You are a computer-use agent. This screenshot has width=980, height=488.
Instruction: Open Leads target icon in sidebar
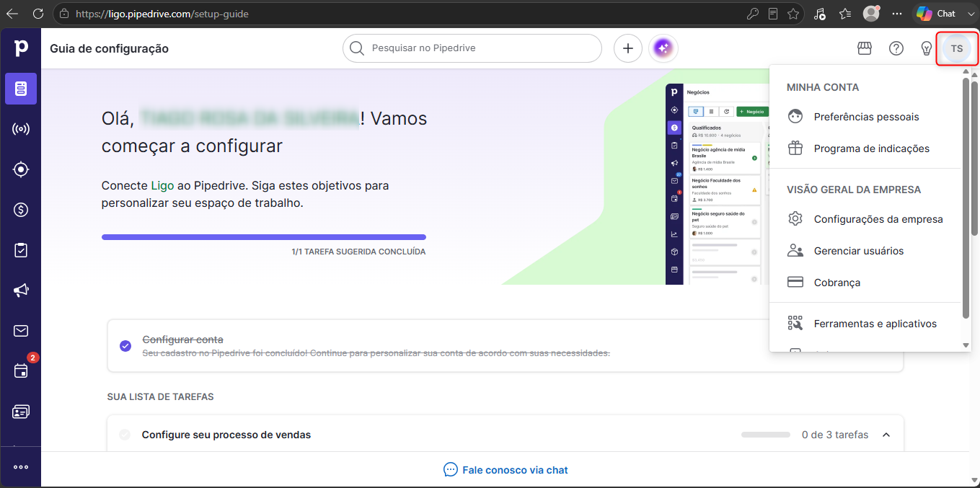(x=21, y=169)
